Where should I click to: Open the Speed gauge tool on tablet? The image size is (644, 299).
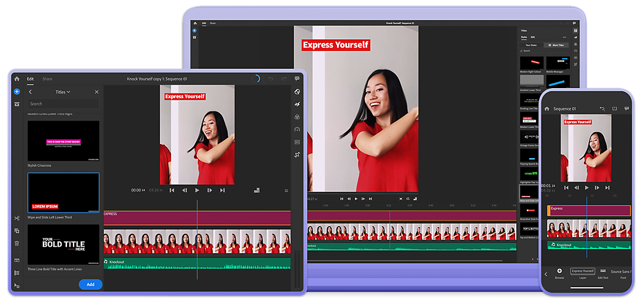pyautogui.click(x=298, y=130)
